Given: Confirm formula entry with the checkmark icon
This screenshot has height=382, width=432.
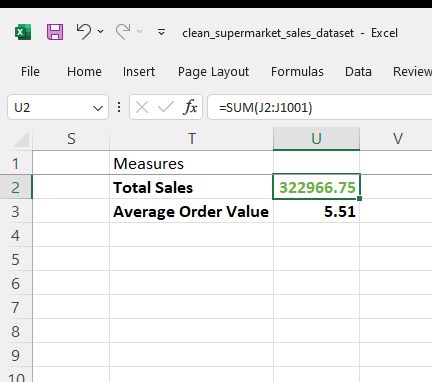Looking at the screenshot, I should 166,107.
